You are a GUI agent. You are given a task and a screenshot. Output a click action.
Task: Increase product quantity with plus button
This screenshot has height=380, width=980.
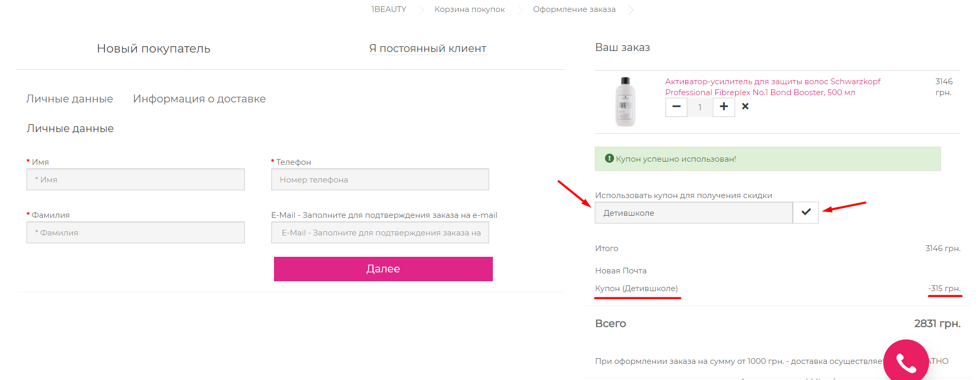[724, 107]
